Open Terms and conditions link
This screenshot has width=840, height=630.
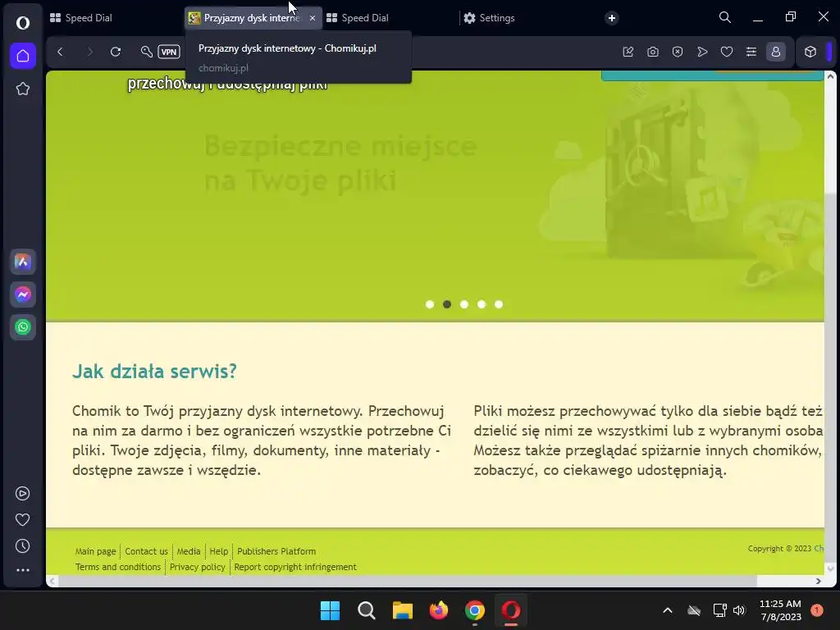click(118, 567)
